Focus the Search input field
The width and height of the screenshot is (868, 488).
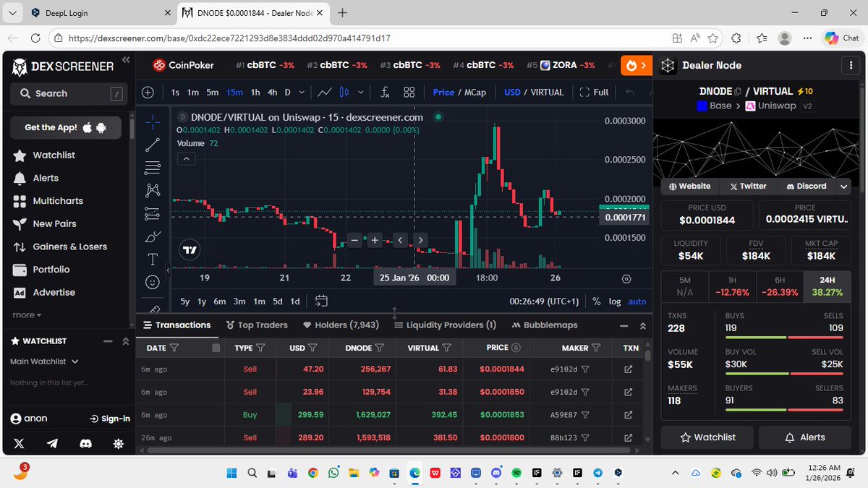click(x=69, y=93)
